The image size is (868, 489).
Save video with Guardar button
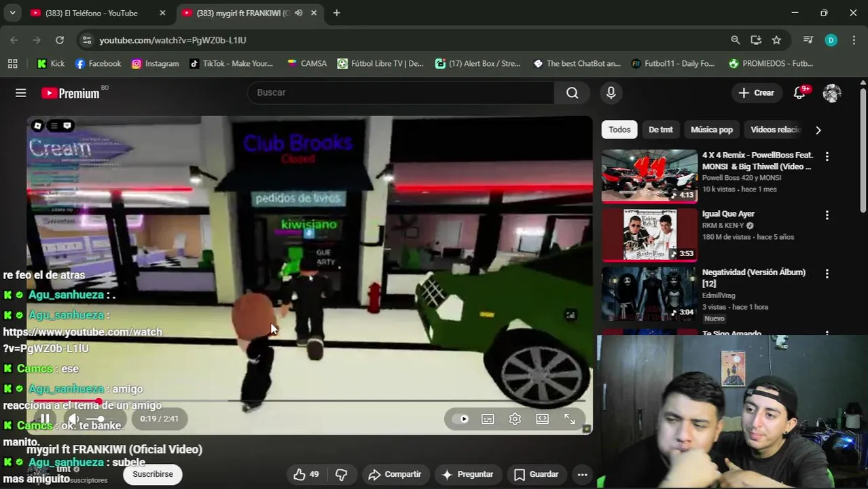(537, 474)
